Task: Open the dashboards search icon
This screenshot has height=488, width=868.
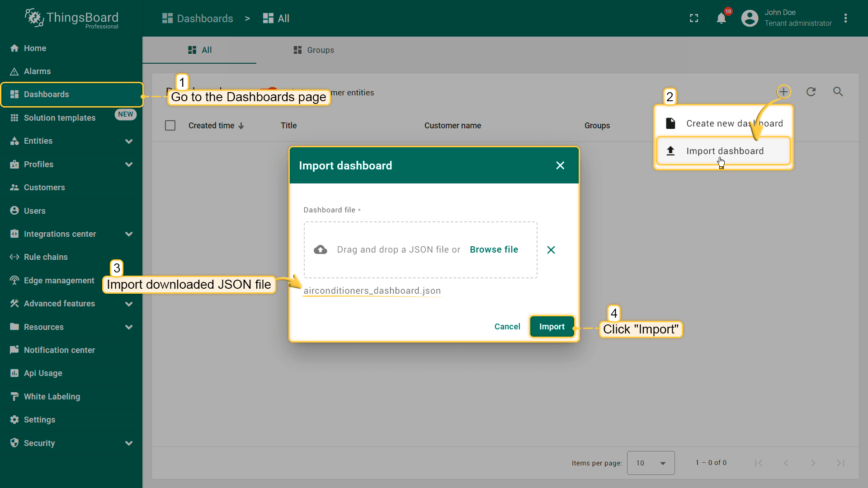Action: point(838,92)
